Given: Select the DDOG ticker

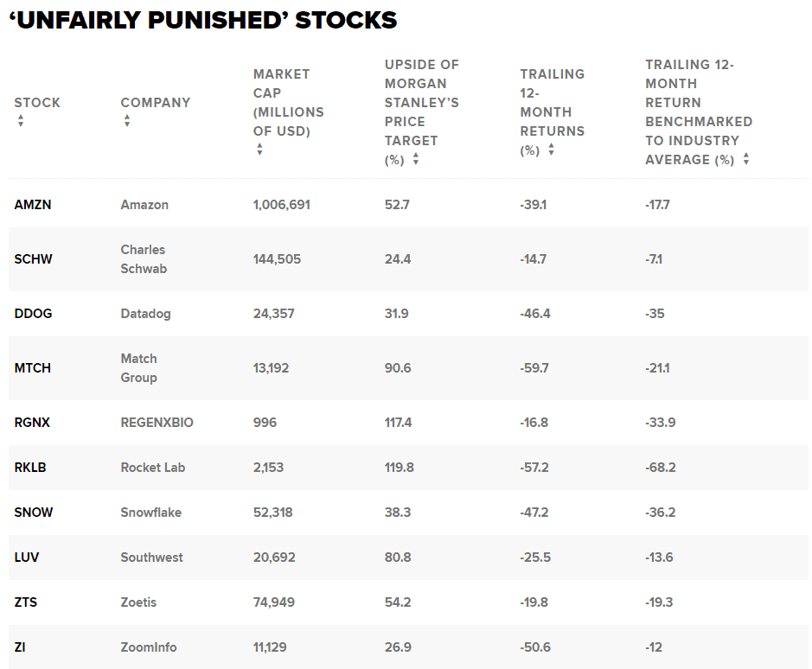Looking at the screenshot, I should (34, 314).
